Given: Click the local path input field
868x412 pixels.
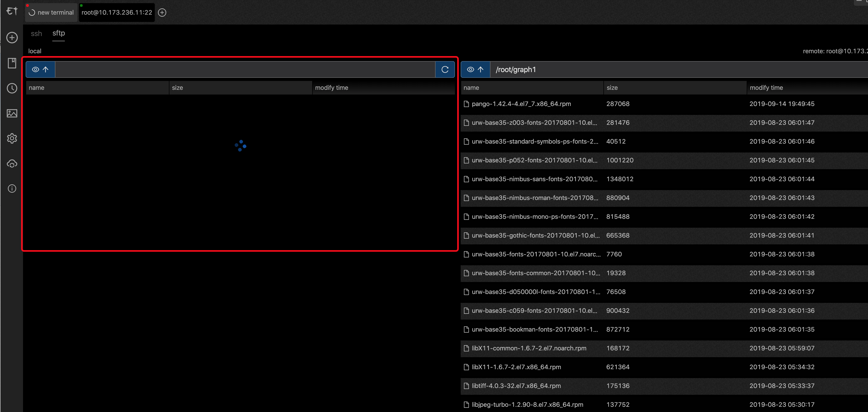Looking at the screenshot, I should click(x=245, y=70).
